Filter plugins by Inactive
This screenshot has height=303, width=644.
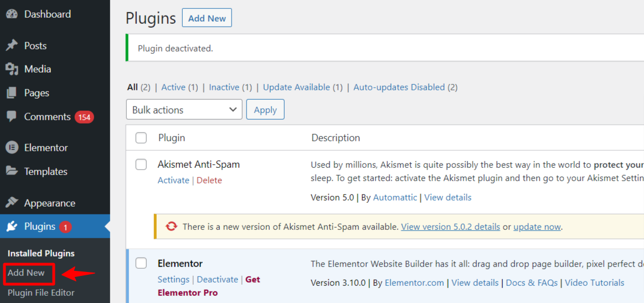click(224, 87)
